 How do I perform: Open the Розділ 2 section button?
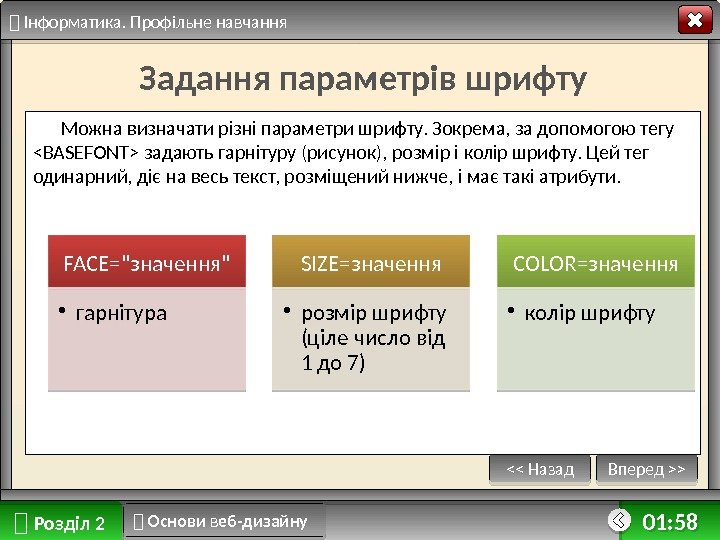(x=61, y=522)
